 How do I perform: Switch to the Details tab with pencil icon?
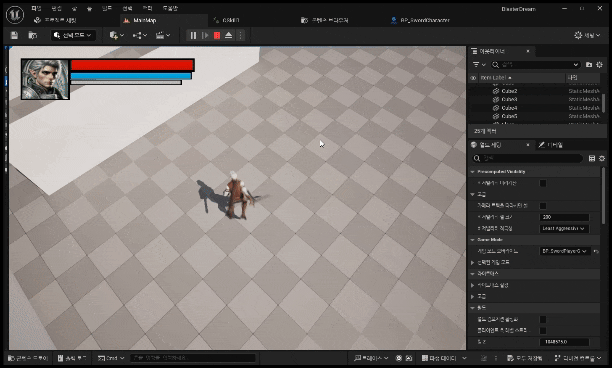(550, 145)
